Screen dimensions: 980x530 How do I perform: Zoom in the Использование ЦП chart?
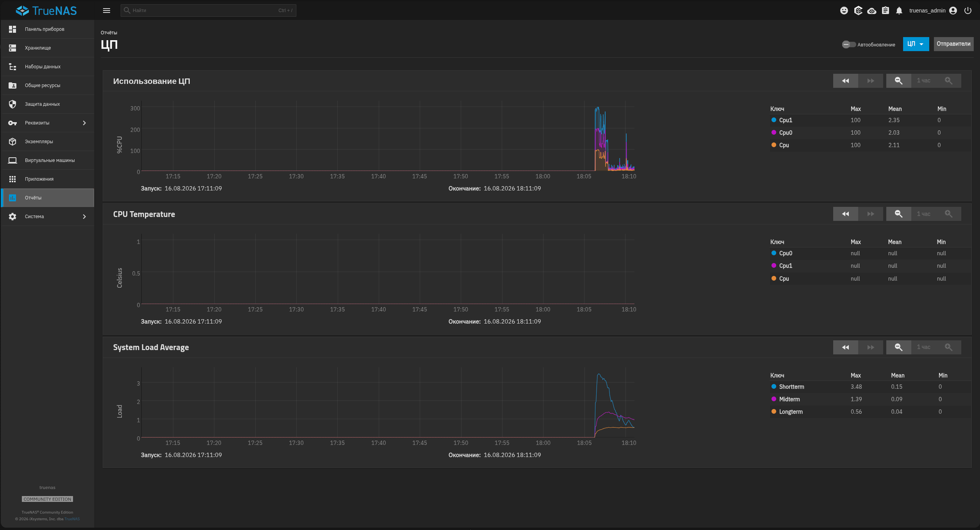tap(949, 81)
